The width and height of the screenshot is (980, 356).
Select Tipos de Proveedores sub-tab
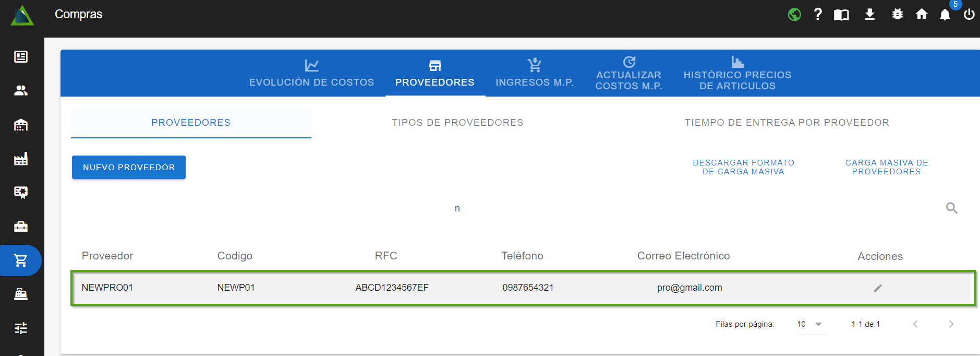(x=457, y=123)
